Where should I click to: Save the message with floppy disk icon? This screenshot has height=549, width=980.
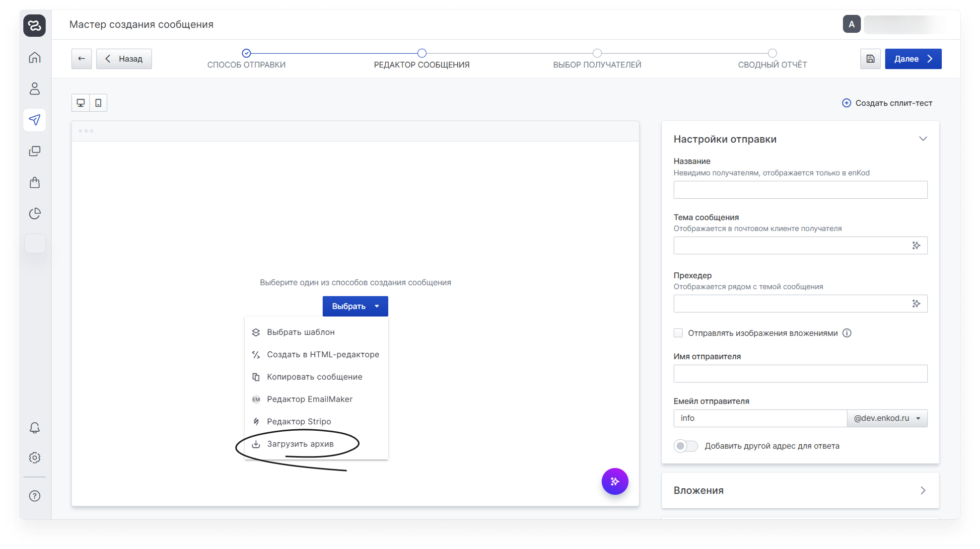[x=870, y=59]
